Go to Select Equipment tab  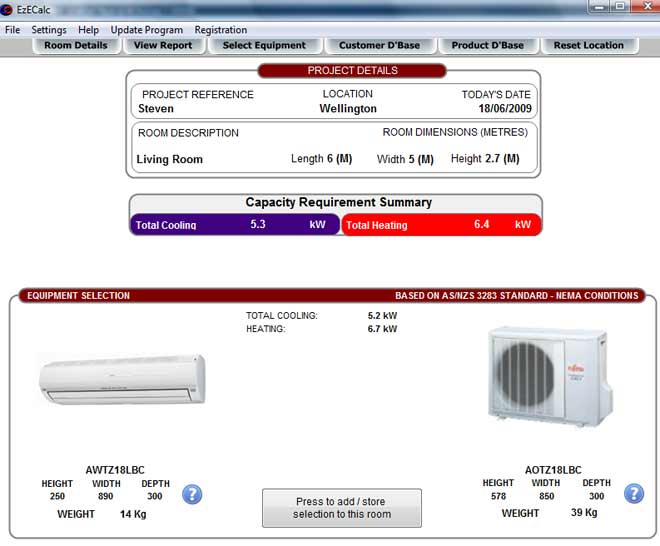tap(264, 45)
